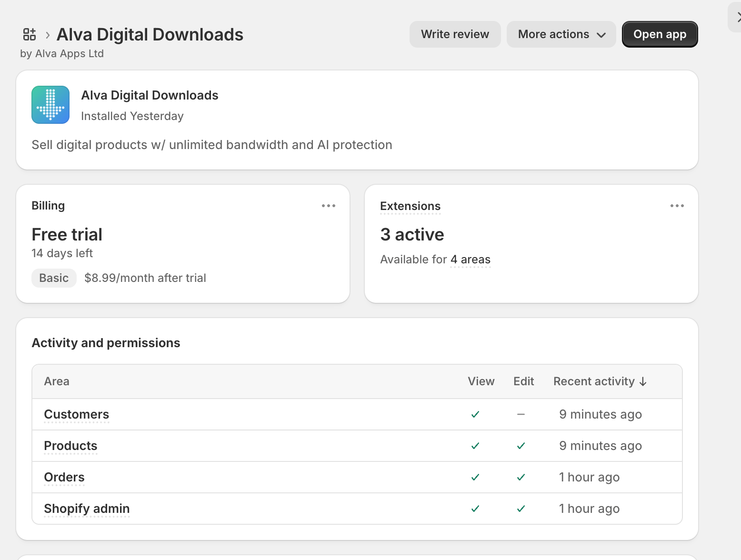741x560 pixels.
Task: Open the Shopify admin area link
Action: point(87,509)
